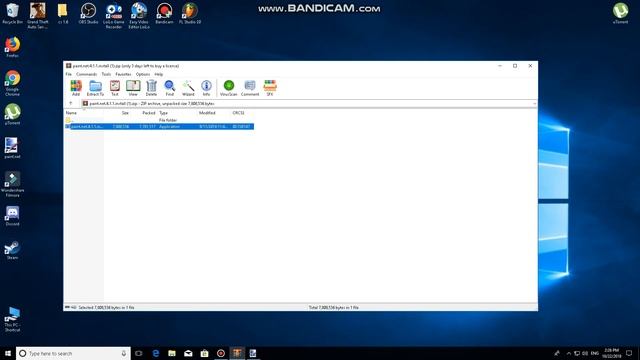Screen dimensions: 640x360
Task: Select the highlighted paint.net application file row
Action: coord(159,127)
